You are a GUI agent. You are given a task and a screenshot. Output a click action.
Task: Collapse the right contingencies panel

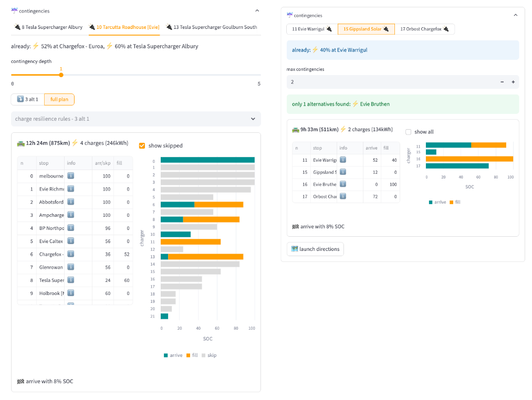click(x=515, y=15)
